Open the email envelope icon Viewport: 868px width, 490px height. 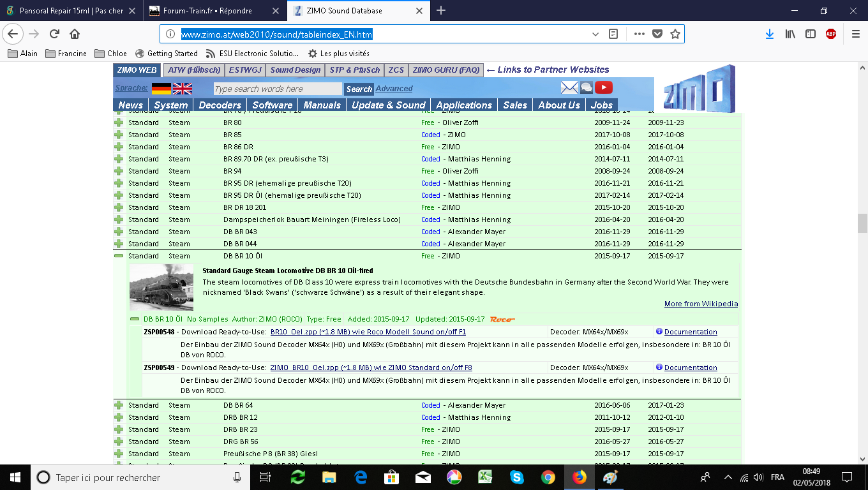(569, 88)
